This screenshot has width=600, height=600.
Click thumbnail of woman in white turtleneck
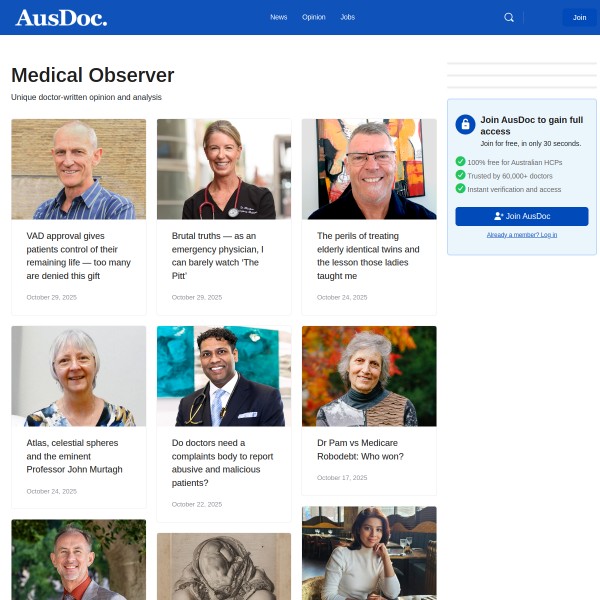coord(369,553)
